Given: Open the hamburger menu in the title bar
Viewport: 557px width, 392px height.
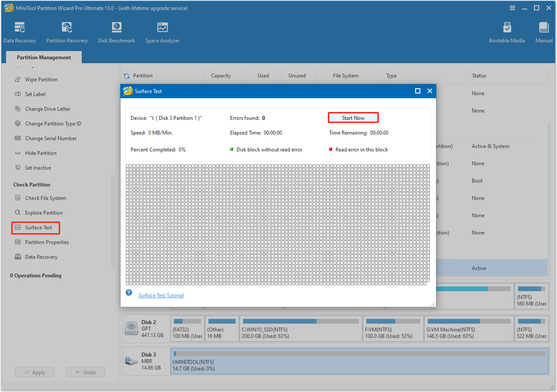Looking at the screenshot, I should click(512, 8).
